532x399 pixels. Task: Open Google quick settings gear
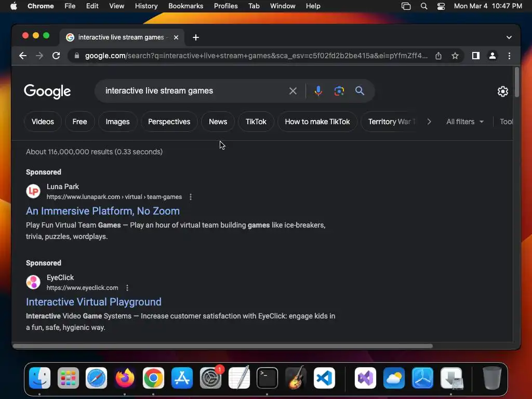click(x=502, y=91)
